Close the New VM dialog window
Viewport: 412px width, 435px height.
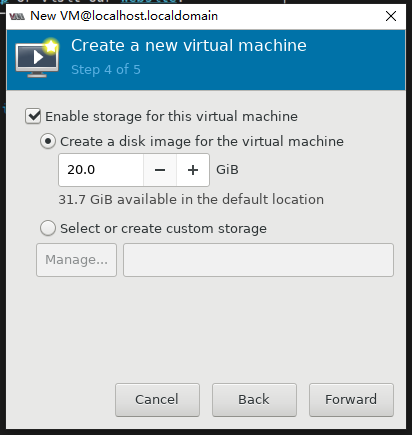click(x=391, y=16)
